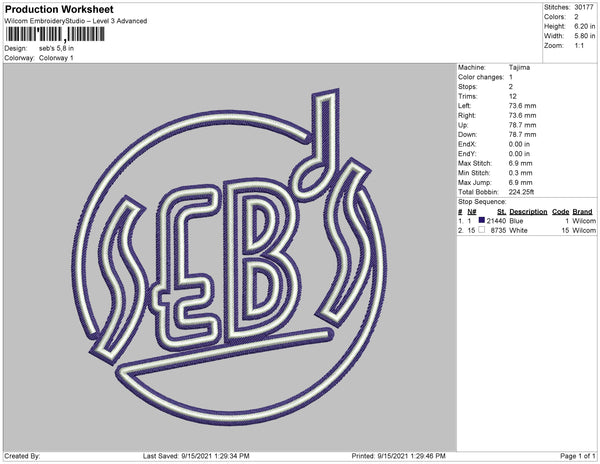
Task: Click the 'Stop Sequence:' heading
Action: point(482,202)
